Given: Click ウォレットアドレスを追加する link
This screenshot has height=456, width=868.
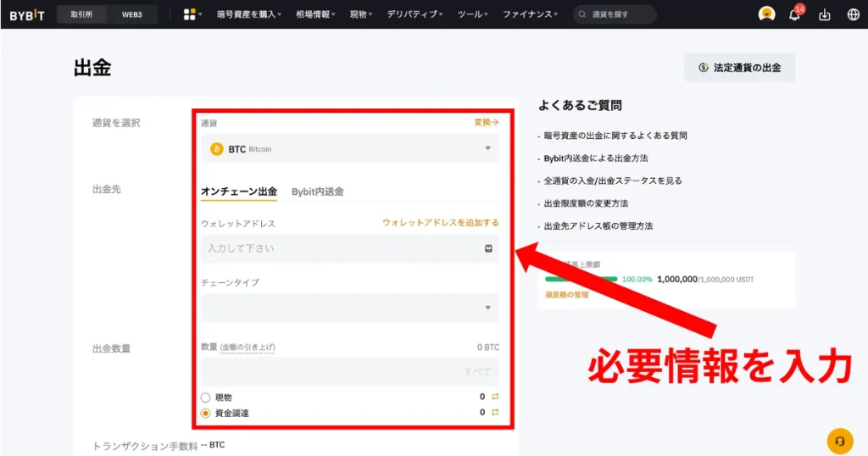Looking at the screenshot, I should pyautogui.click(x=441, y=222).
